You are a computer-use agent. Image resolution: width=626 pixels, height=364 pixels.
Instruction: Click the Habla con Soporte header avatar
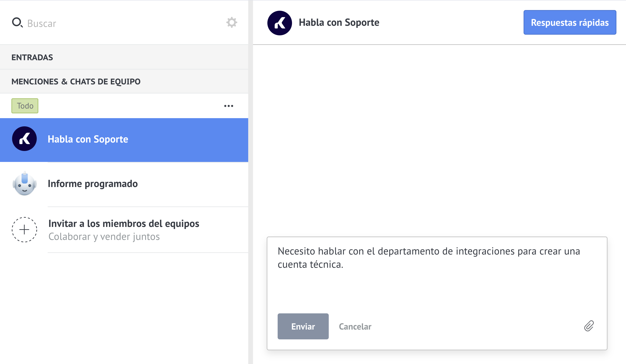[279, 23]
